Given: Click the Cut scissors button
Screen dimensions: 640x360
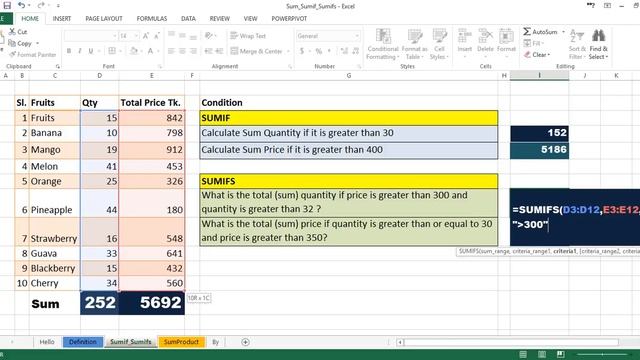Looking at the screenshot, I should tap(18, 31).
